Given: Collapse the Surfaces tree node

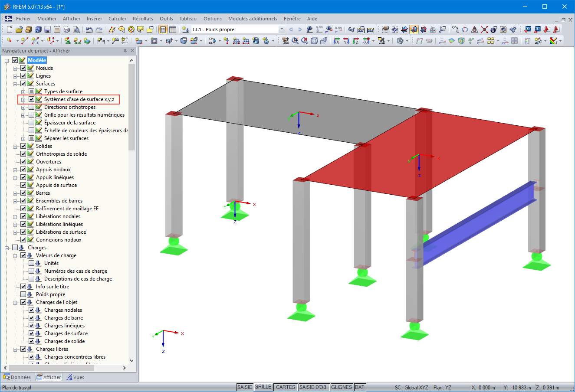Looking at the screenshot, I should [15, 84].
